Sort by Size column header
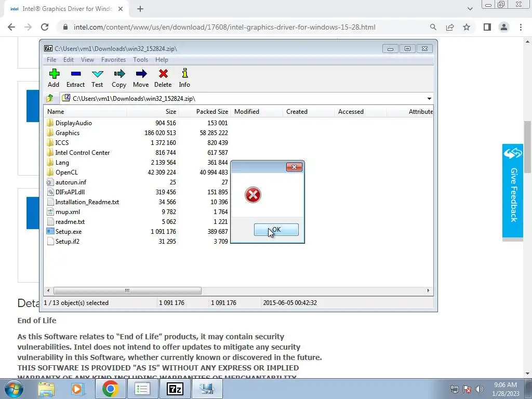The image size is (532, 399). (x=153, y=112)
